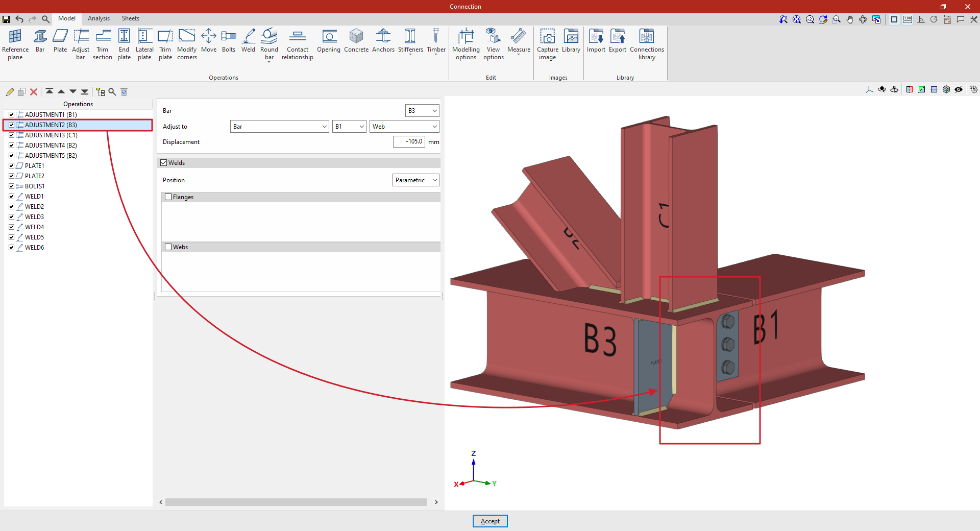Open the Sheets tab
Viewport: 980px width, 531px height.
[130, 18]
